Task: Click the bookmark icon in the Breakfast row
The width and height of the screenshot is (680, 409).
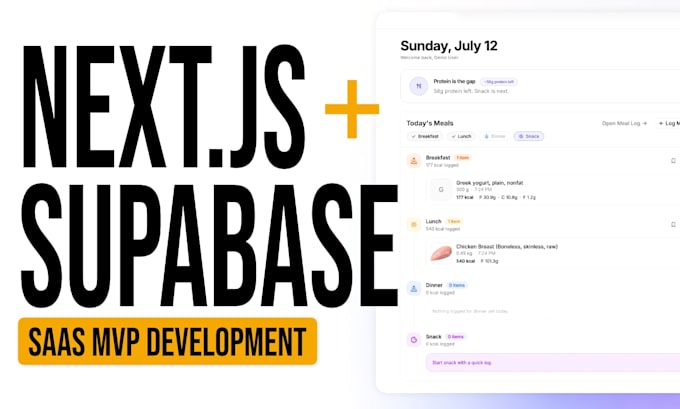Action: (673, 161)
